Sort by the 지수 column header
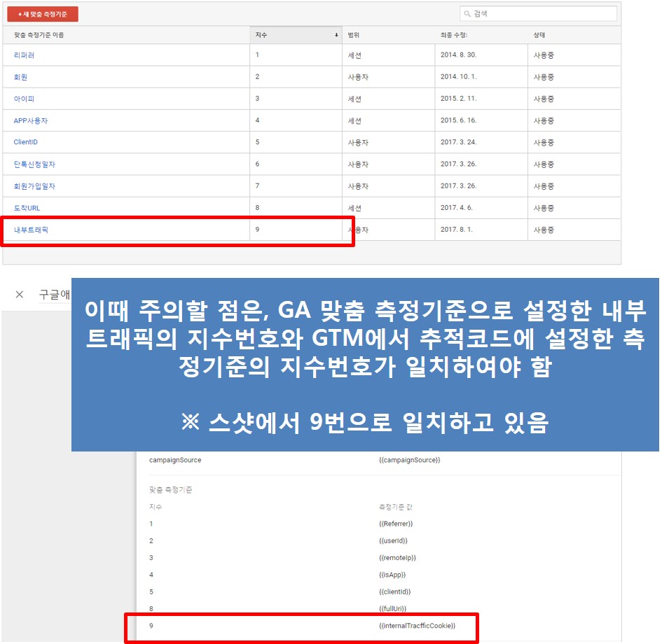662x644 pixels. (x=296, y=35)
